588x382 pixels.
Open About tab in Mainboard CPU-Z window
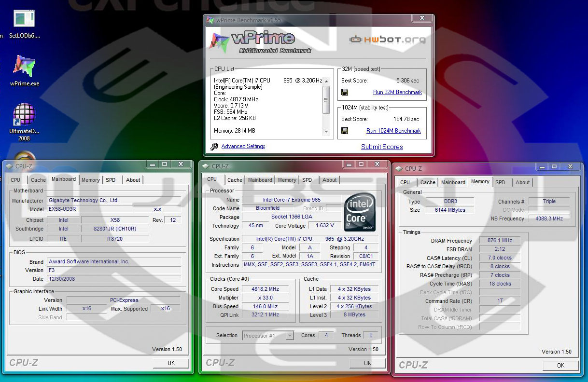133,180
